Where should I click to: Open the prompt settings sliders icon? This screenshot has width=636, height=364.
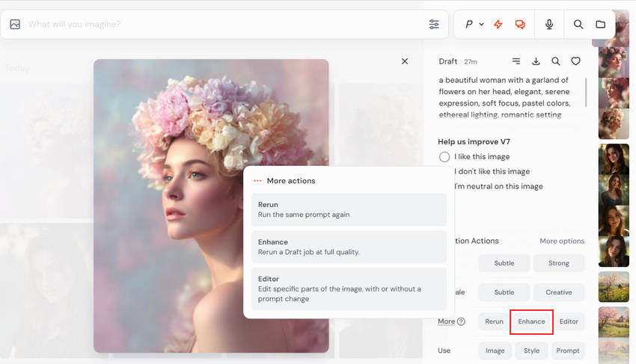[433, 25]
